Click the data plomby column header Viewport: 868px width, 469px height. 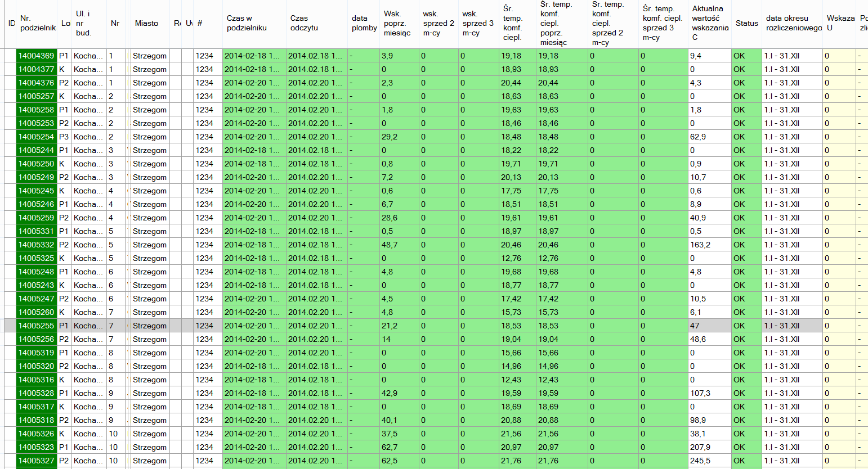point(364,23)
